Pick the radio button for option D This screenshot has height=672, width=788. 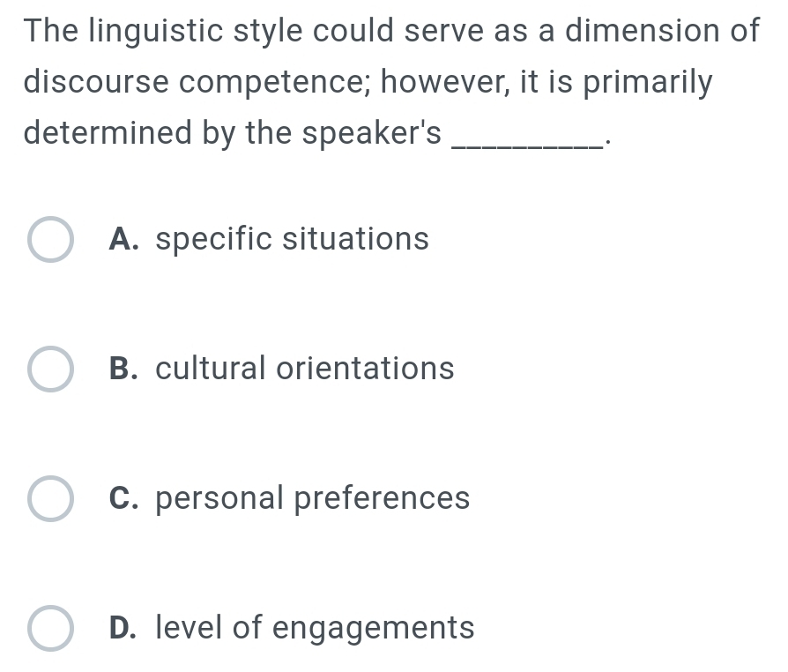click(50, 628)
